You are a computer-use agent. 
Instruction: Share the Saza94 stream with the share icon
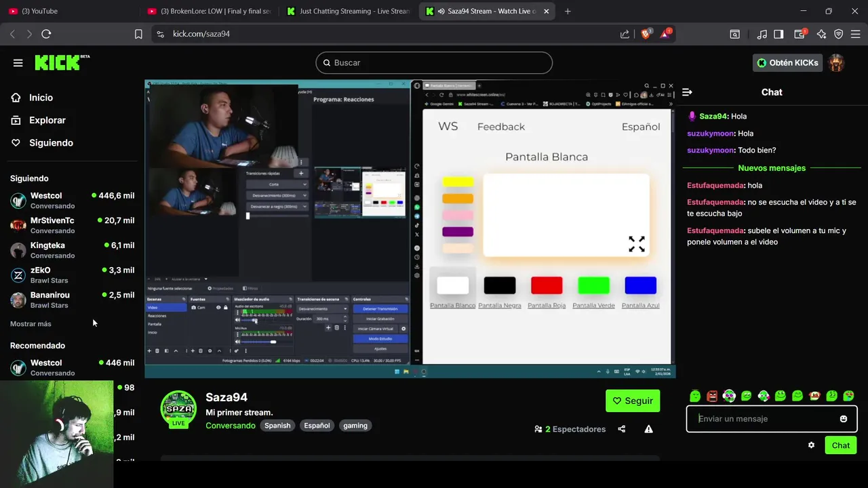pos(622,429)
